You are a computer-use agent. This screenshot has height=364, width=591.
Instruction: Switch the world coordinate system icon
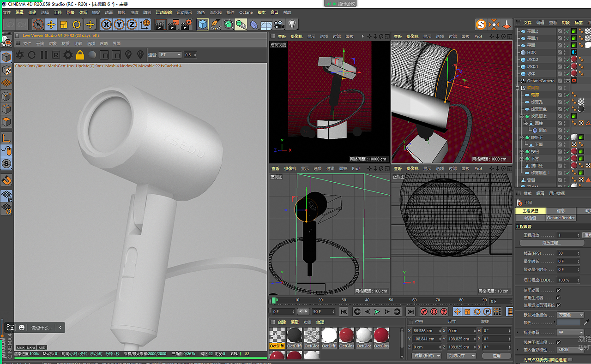pyautogui.click(x=145, y=24)
